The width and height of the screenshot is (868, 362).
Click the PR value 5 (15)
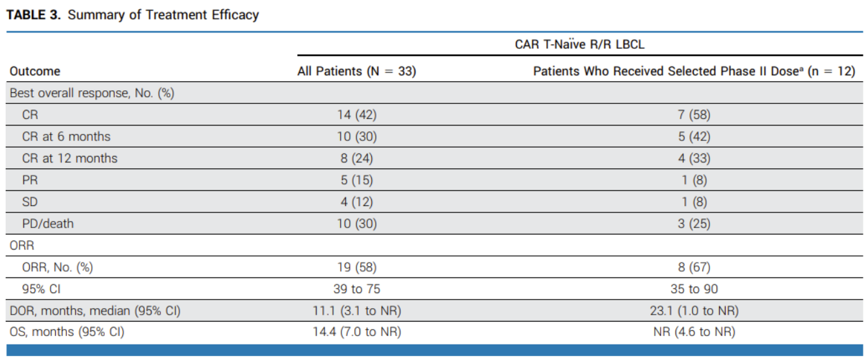pos(356,180)
